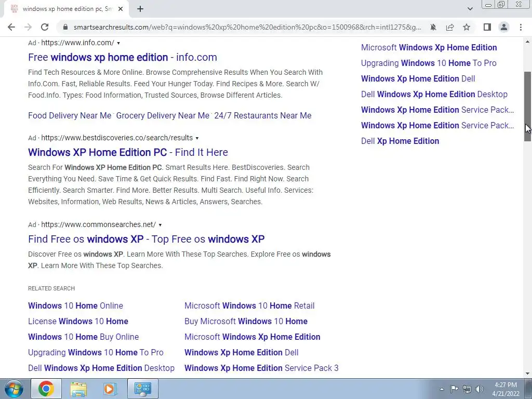This screenshot has width=532, height=399.
Task: Open the volume control tray icon
Action: (x=480, y=389)
